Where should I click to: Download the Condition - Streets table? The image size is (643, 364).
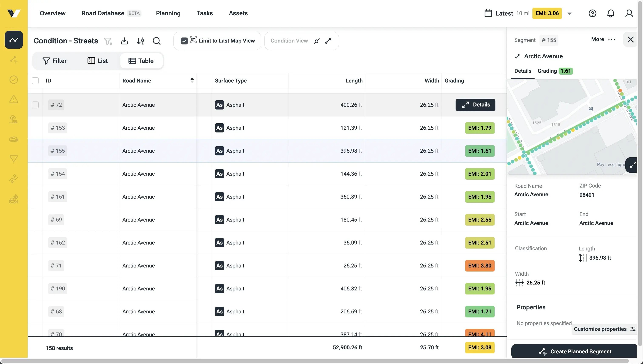(x=124, y=41)
